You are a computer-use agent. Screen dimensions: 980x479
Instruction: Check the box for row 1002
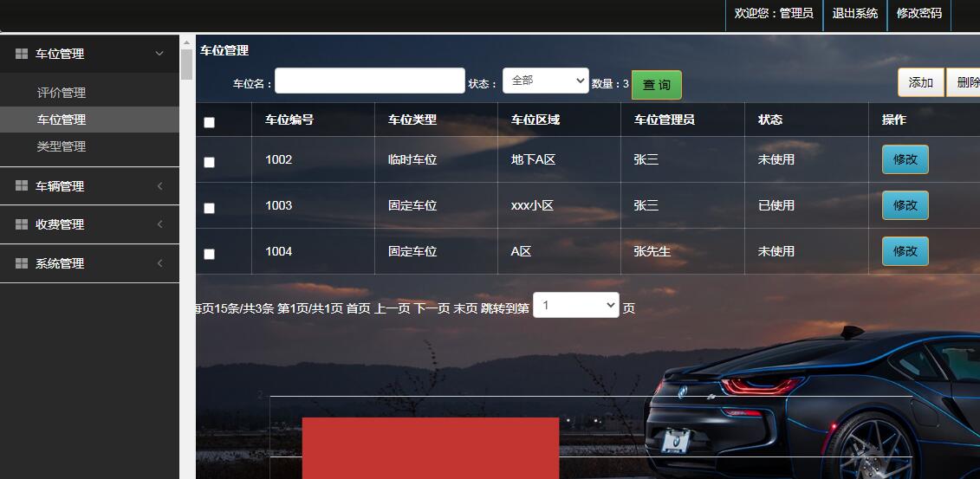coord(210,162)
